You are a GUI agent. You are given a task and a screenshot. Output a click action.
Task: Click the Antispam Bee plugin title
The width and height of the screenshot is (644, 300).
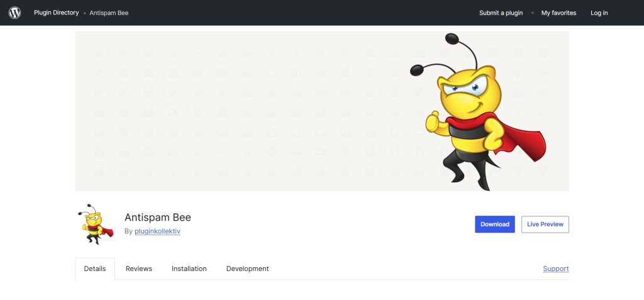coord(158,218)
